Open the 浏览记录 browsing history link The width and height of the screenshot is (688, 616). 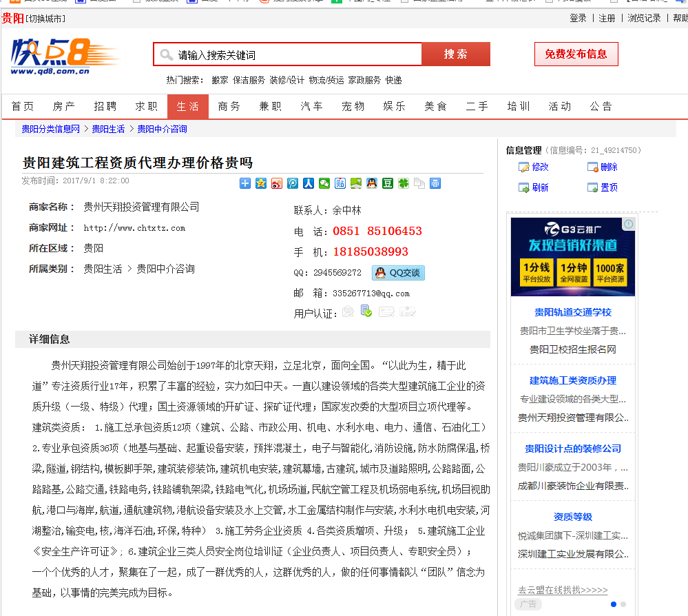[x=644, y=18]
